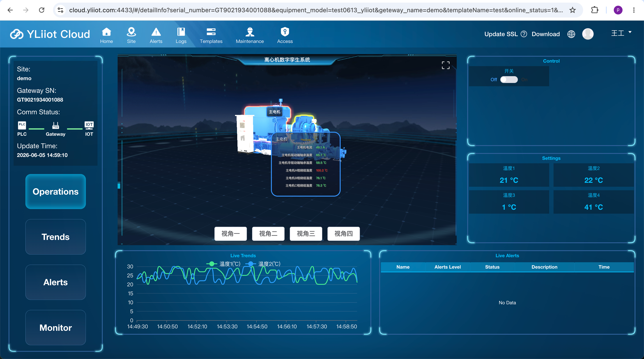Screen dimensions: 644x359
Task: Click the YLiiot Cloud logo
Action: pos(50,34)
